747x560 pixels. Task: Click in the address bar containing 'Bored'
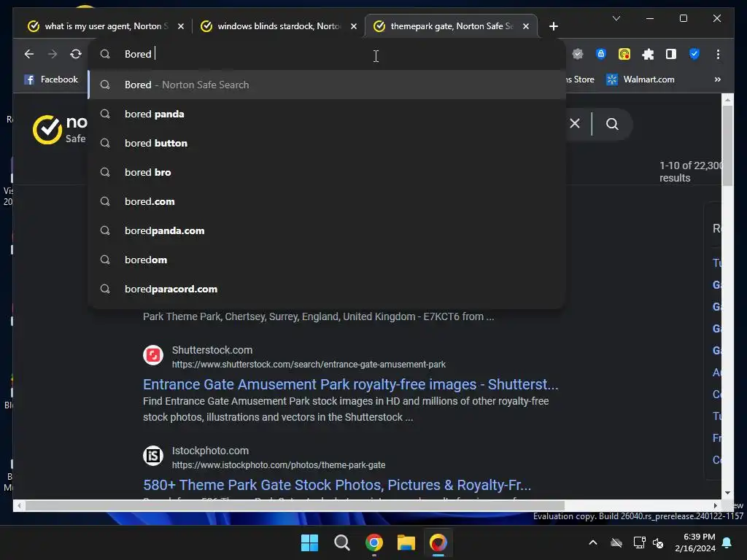[x=327, y=54]
